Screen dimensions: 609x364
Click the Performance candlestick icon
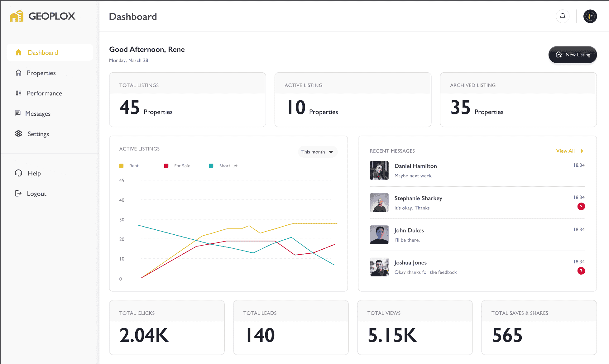pos(18,93)
